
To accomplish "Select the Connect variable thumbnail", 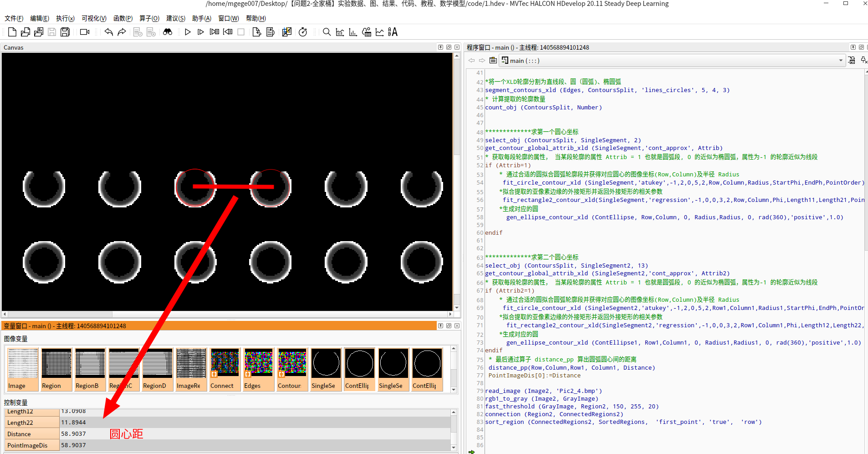I will (225, 369).
